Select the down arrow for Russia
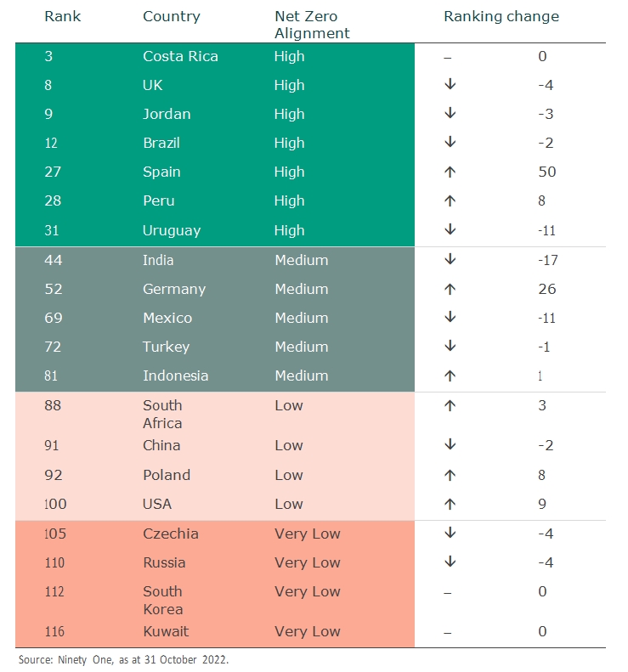 click(x=450, y=562)
